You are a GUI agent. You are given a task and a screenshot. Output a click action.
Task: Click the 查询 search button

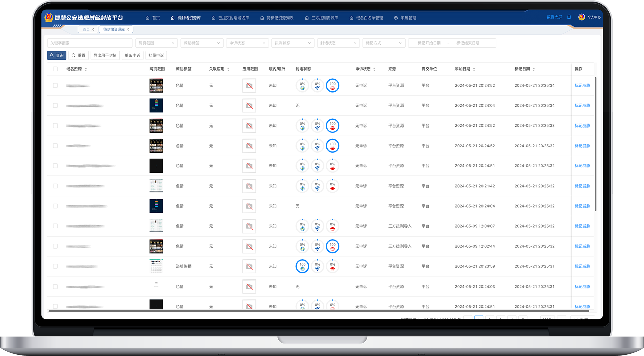pyautogui.click(x=57, y=55)
